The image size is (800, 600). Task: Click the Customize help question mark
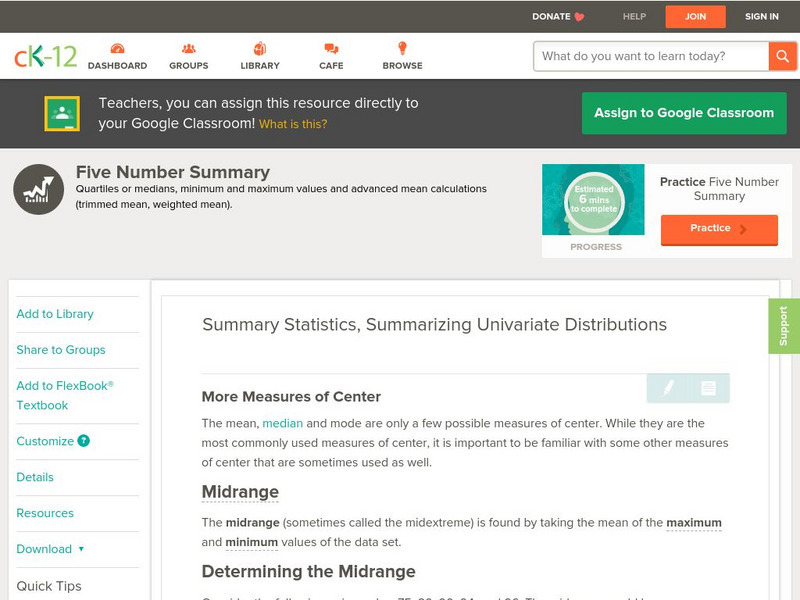(84, 441)
